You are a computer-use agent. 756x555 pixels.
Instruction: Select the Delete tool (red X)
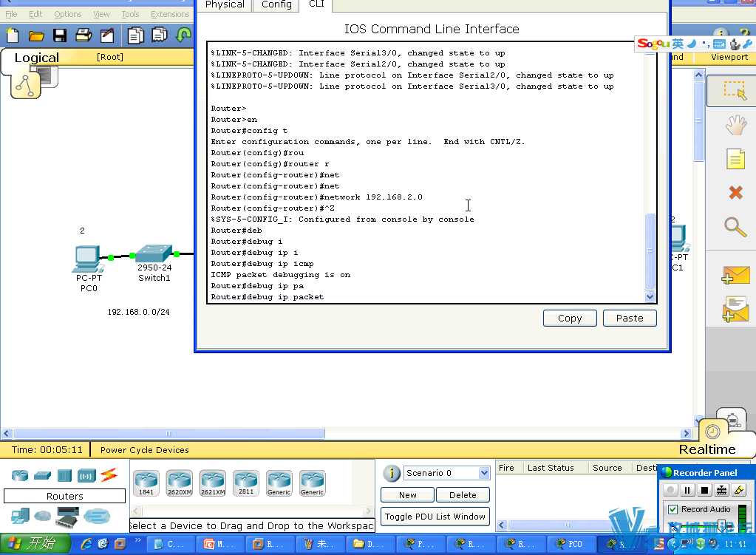[735, 193]
